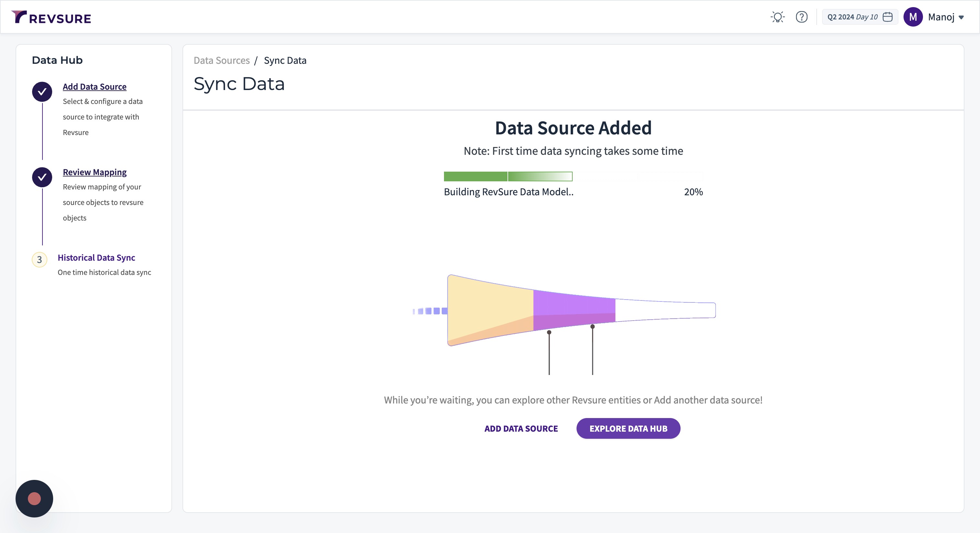Go to Data Sources breadcrumb
This screenshot has height=533, width=980.
[221, 61]
